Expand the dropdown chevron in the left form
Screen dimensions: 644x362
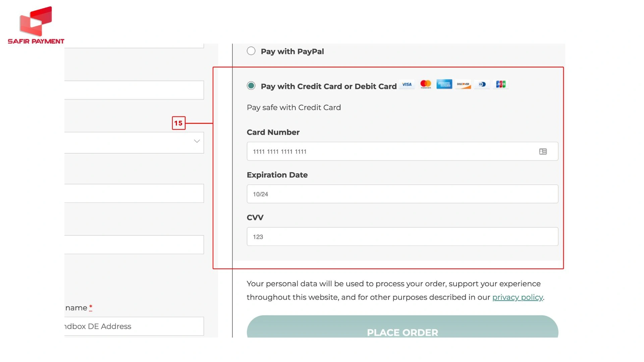point(197,141)
